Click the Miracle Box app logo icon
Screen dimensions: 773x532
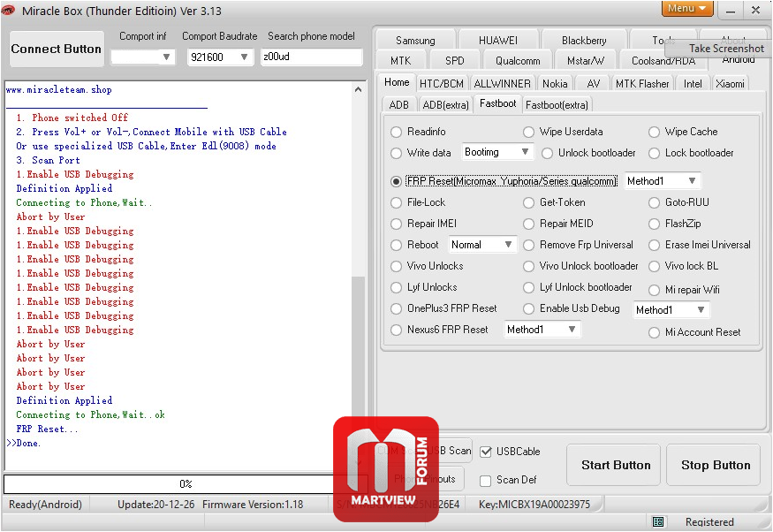(x=7, y=10)
